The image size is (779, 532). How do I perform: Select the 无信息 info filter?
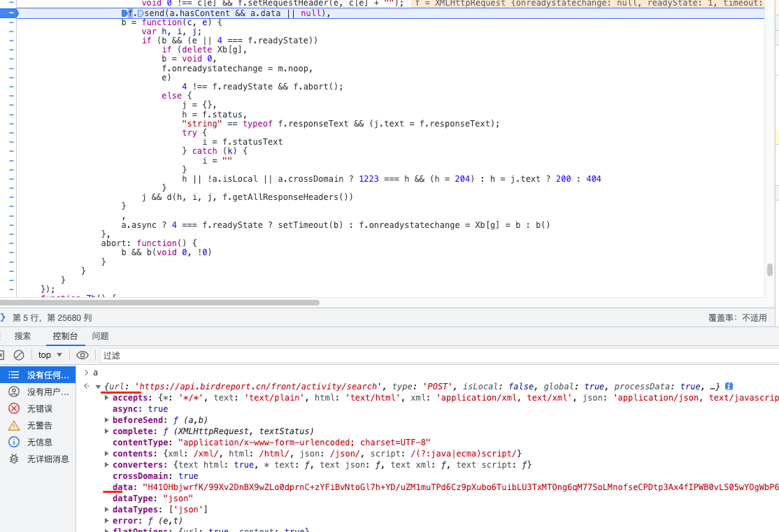pyautogui.click(x=38, y=442)
